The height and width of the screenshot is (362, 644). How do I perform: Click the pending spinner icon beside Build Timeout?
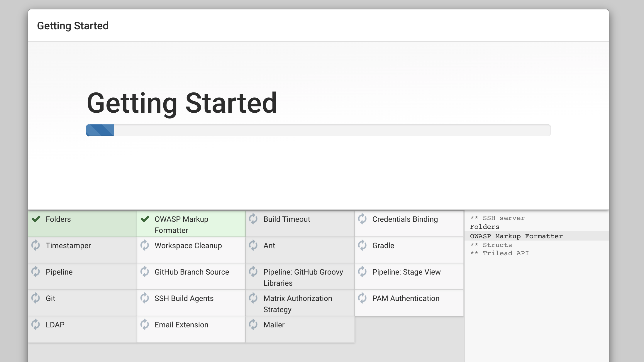click(x=253, y=219)
